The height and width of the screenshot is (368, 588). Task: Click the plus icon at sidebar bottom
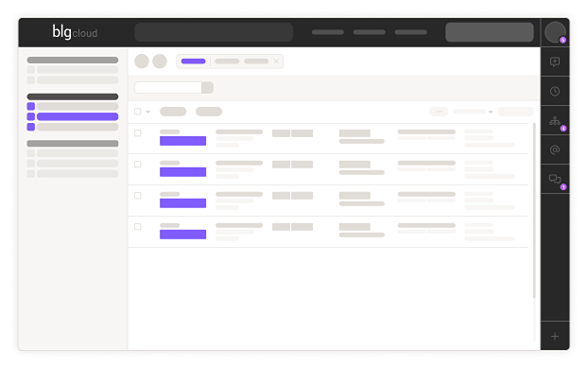555,336
